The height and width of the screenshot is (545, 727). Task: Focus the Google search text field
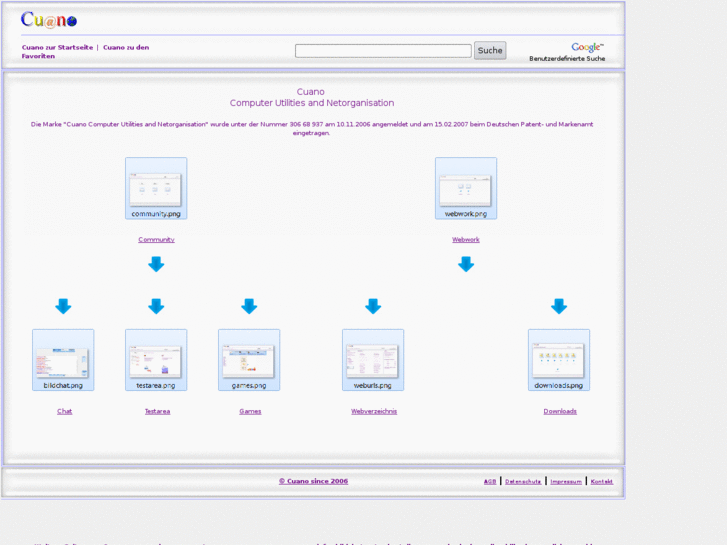click(383, 51)
